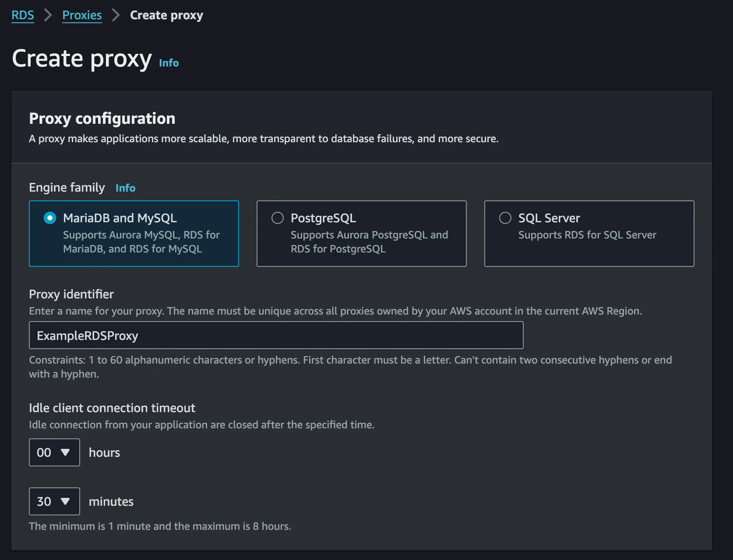Click the arrow icon in the minutes dropdown
This screenshot has width=733, height=560.
point(65,501)
